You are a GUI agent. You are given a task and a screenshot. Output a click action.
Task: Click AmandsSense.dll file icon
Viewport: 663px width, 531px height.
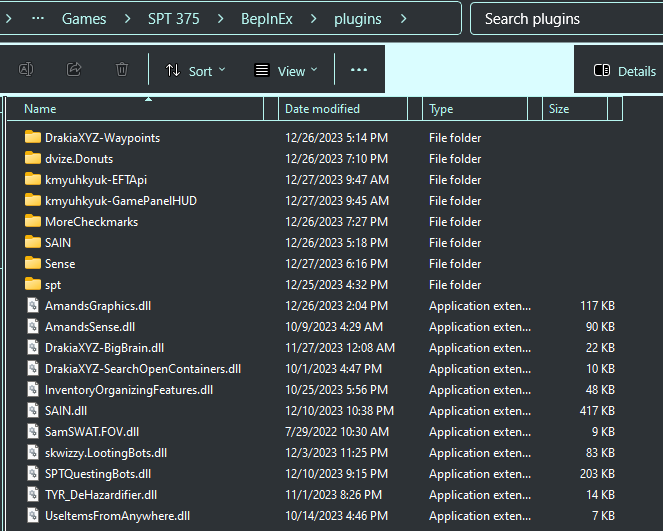[33, 326]
